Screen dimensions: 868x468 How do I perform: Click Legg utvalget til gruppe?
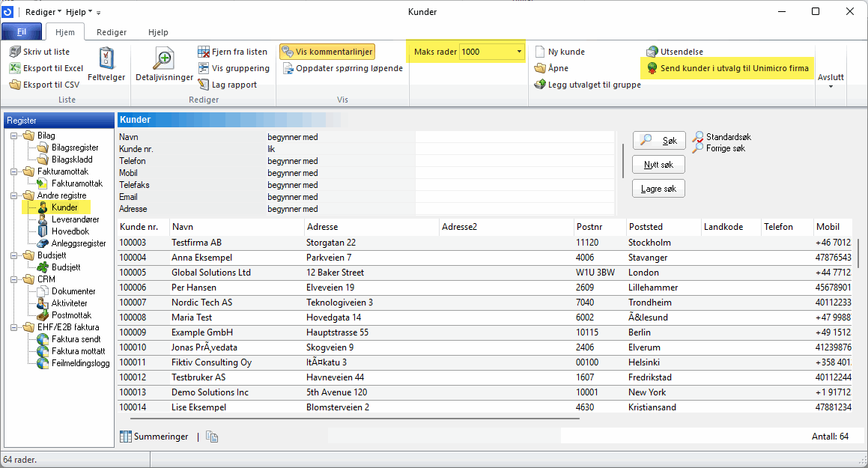click(x=587, y=85)
